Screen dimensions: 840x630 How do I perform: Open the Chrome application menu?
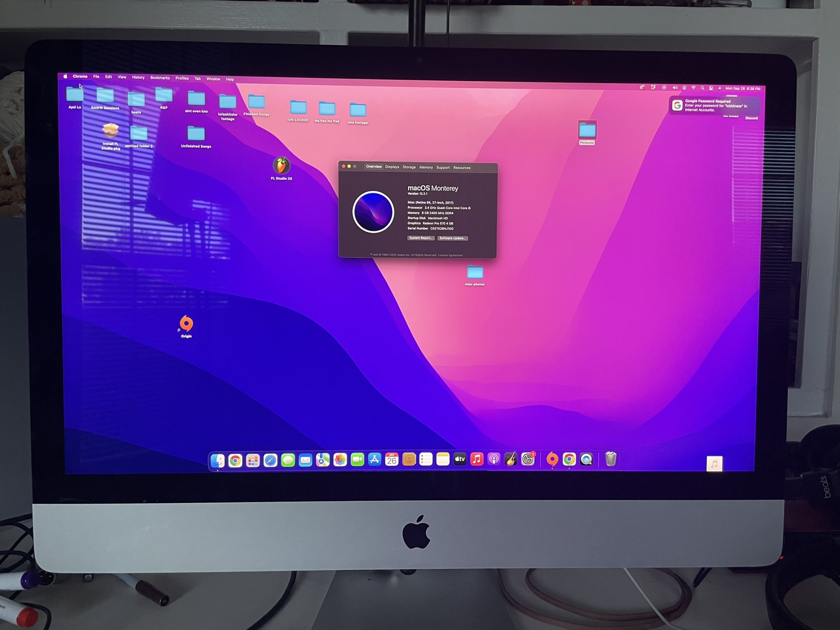coord(80,76)
